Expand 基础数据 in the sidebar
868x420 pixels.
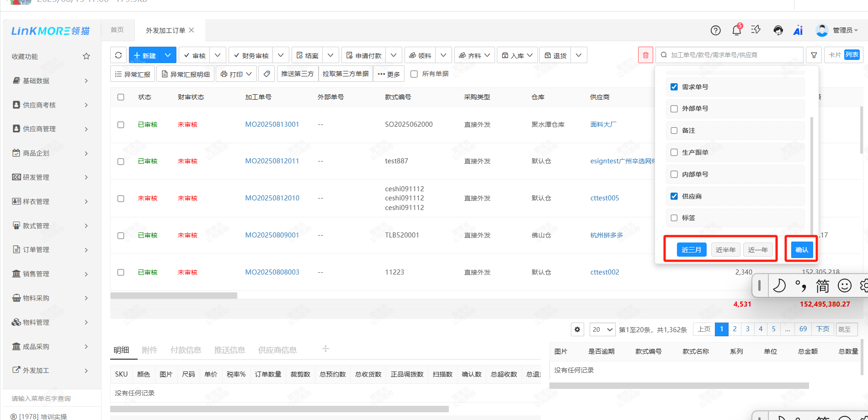tap(50, 81)
